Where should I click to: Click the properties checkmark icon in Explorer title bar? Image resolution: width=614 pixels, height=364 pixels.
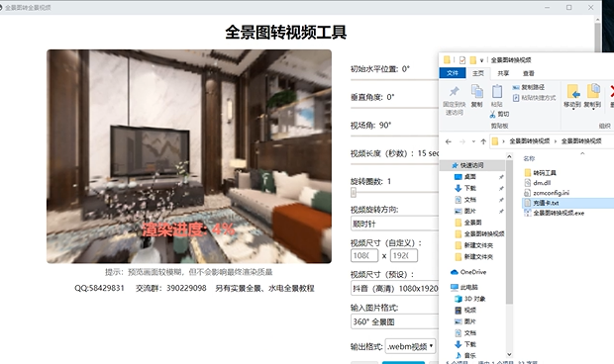coord(462,59)
